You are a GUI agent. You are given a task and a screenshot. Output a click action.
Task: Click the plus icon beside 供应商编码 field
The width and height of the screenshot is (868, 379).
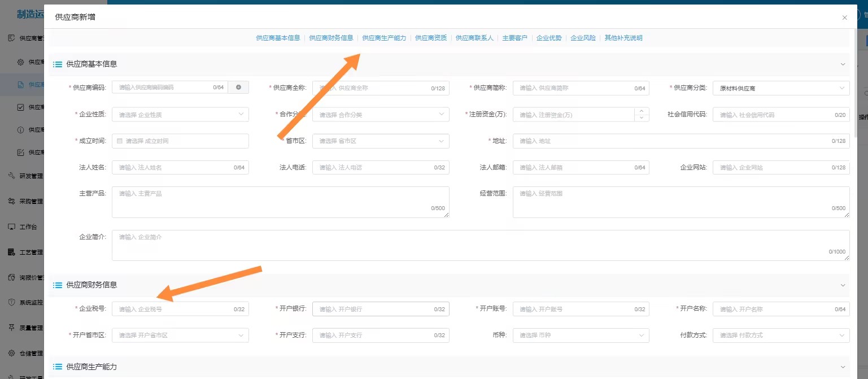click(x=238, y=88)
